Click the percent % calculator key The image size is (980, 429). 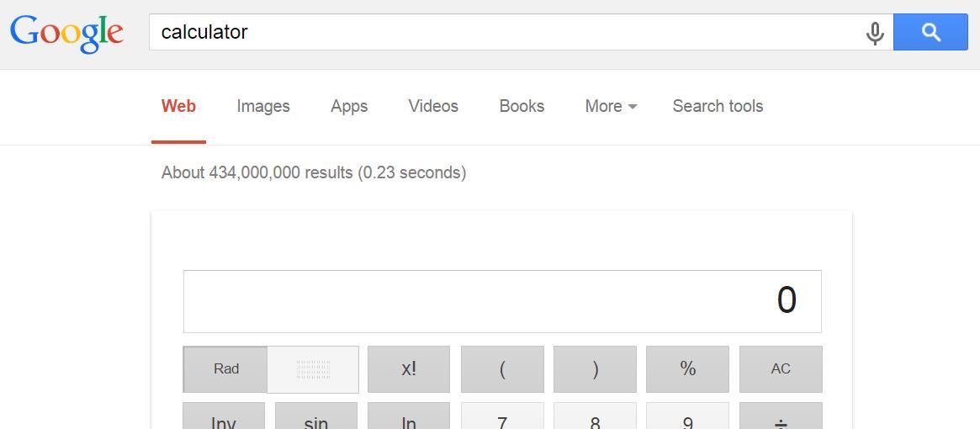(x=687, y=369)
